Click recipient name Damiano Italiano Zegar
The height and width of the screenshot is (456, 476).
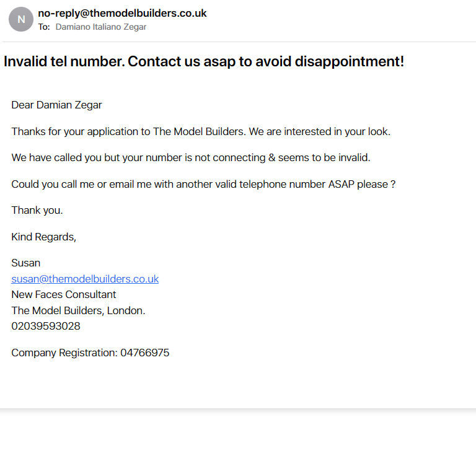(x=101, y=27)
